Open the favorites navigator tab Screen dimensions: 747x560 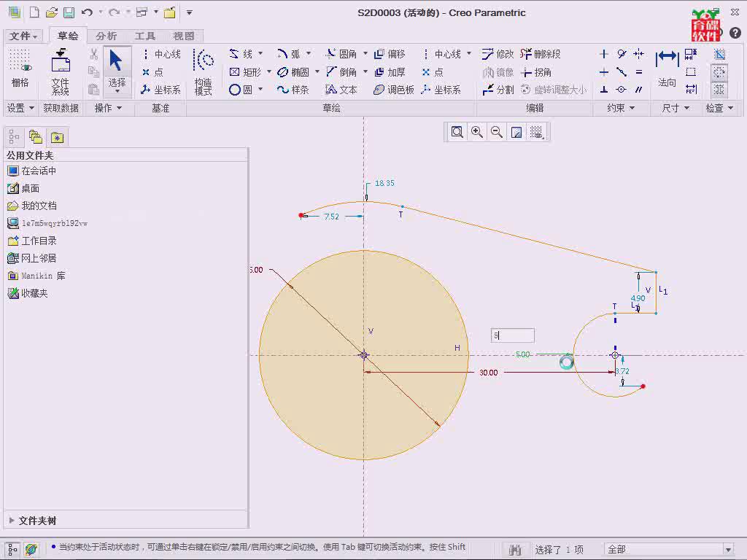[58, 138]
